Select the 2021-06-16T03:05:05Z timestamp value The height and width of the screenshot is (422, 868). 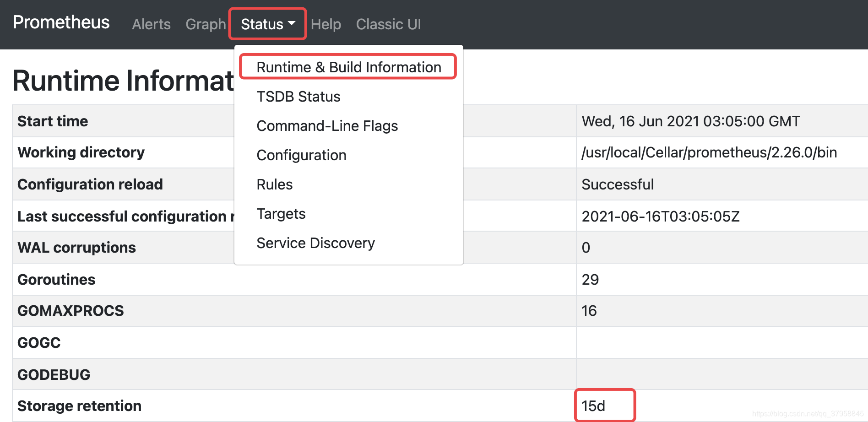(661, 216)
